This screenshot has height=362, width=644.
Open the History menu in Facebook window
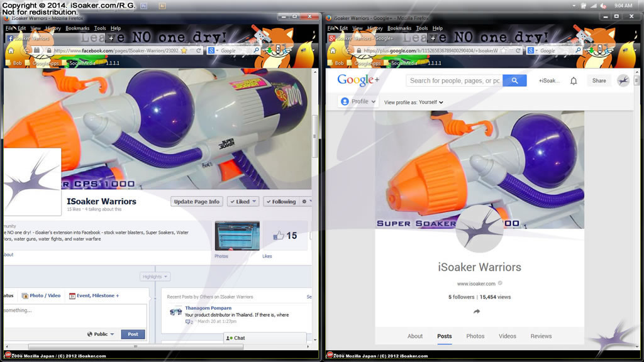(x=53, y=28)
